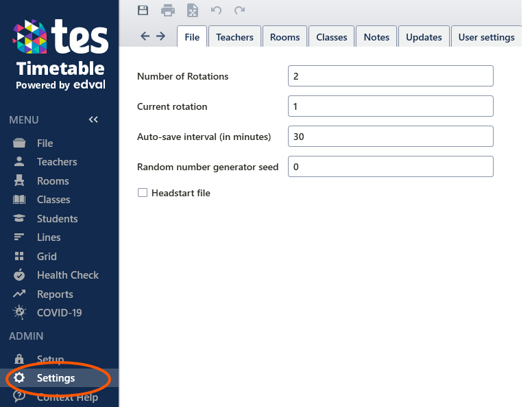Click the Redo arrow icon
Screen dimensions: 532x407
tap(239, 10)
